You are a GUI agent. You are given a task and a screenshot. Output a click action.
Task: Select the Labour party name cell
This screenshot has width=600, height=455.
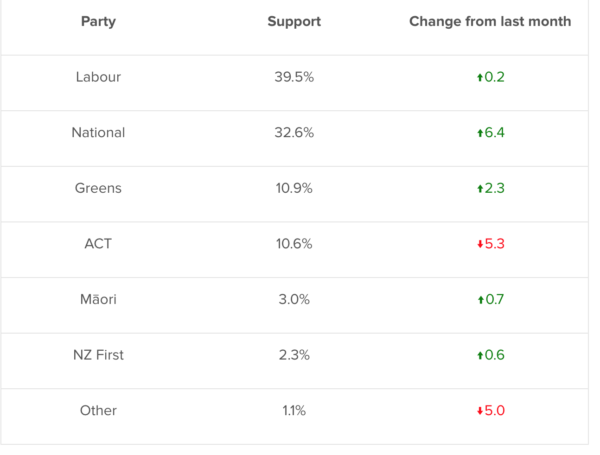click(98, 77)
